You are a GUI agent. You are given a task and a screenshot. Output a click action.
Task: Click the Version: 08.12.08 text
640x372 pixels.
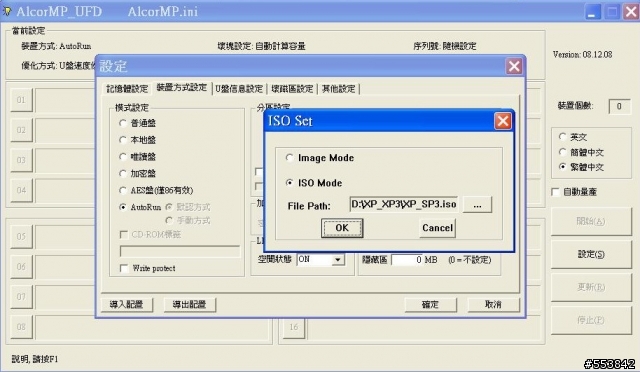582,55
